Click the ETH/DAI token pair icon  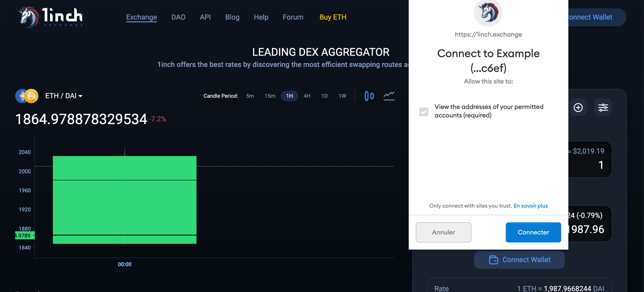(x=27, y=96)
